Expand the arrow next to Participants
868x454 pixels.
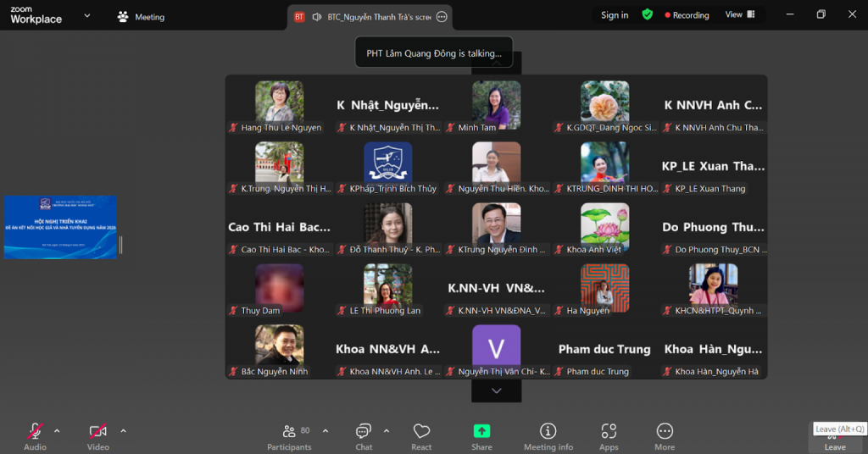click(x=325, y=430)
